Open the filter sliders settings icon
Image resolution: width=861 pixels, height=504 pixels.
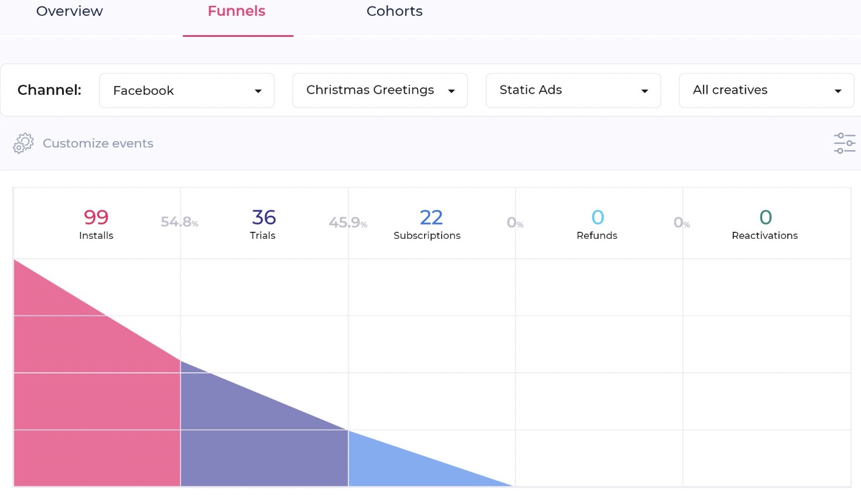[x=844, y=143]
